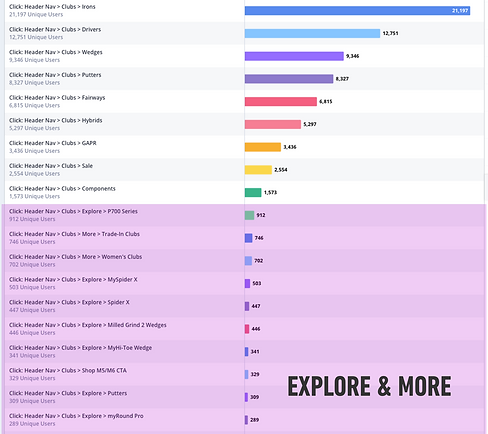Click the GAPR orange bar
The height and width of the screenshot is (434, 488).
coord(263,147)
